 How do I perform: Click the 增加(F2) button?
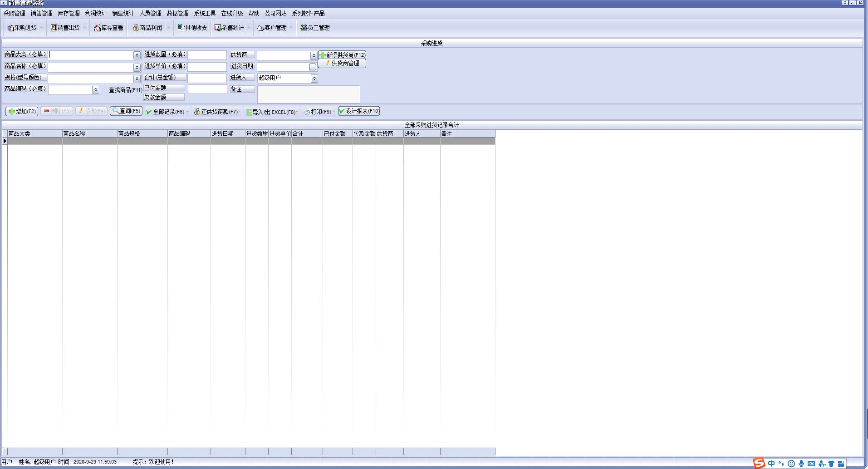(22, 111)
